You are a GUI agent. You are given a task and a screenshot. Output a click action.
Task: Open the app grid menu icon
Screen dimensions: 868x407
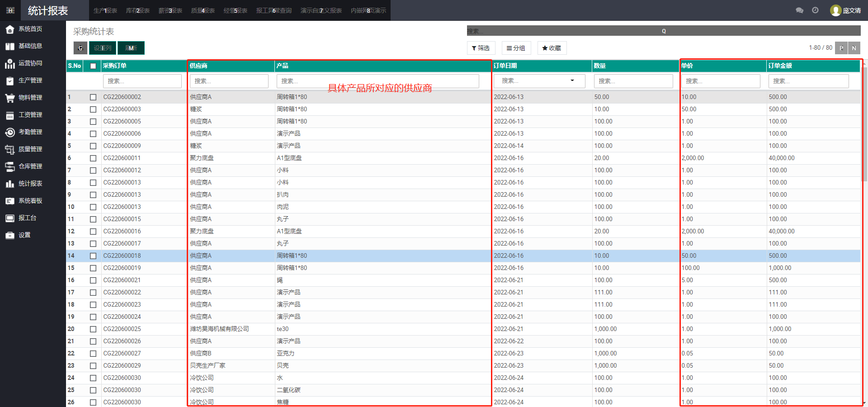coord(10,10)
